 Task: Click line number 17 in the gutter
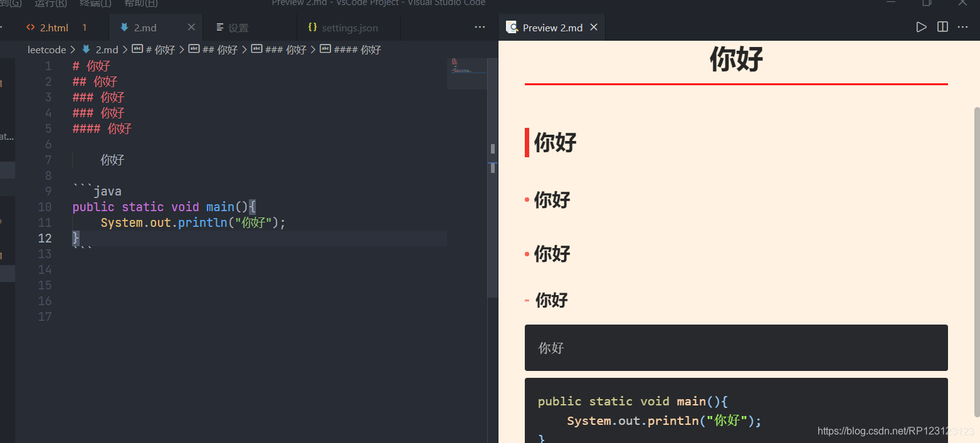[x=45, y=316]
